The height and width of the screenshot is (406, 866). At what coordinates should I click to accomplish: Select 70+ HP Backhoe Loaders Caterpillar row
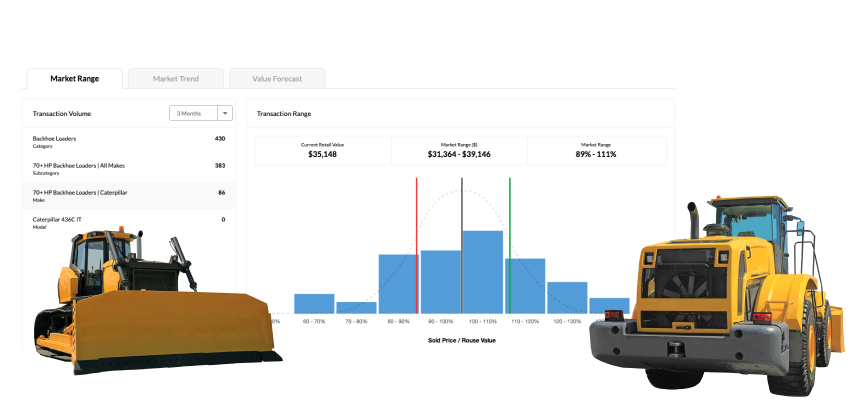[x=129, y=196]
